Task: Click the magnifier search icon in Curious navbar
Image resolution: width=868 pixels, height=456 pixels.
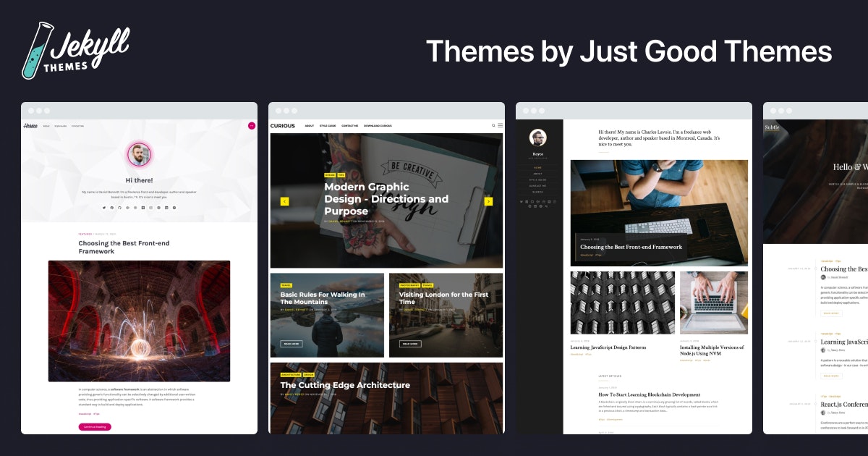Action: (x=493, y=124)
